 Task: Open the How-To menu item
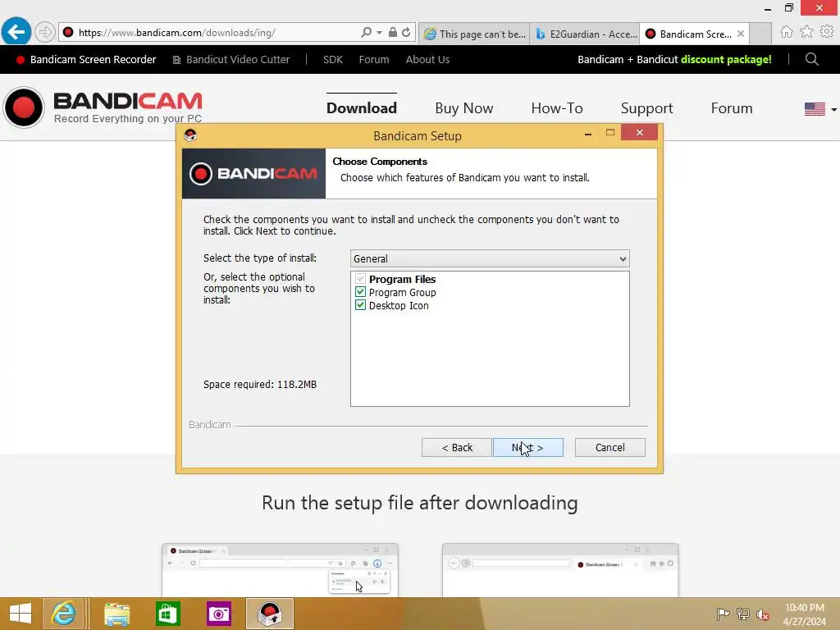pos(557,108)
